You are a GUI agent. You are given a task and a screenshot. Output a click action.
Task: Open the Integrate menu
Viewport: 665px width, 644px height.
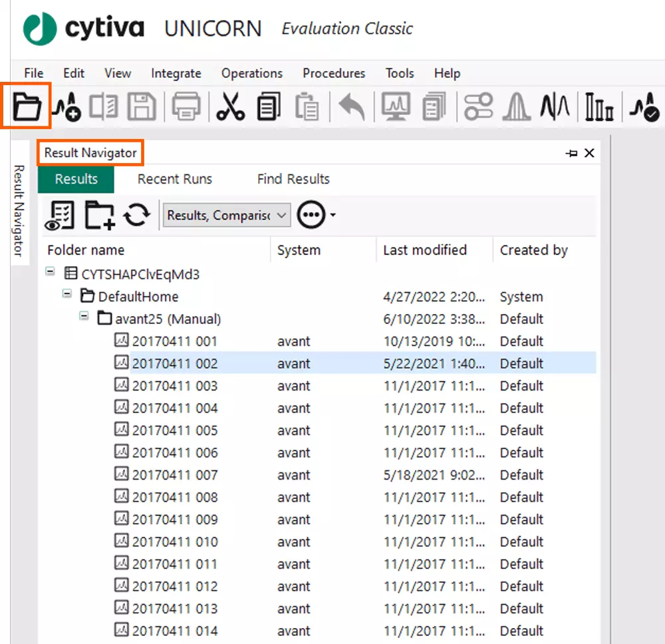(176, 73)
